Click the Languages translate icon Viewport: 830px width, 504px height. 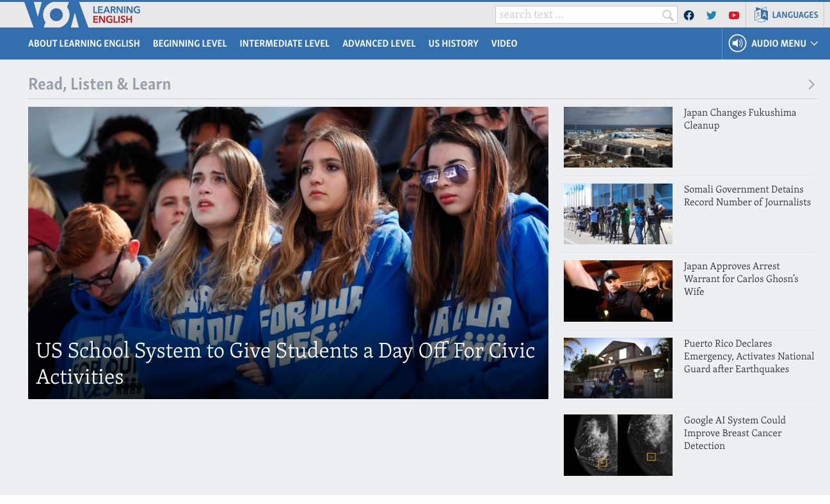point(761,15)
